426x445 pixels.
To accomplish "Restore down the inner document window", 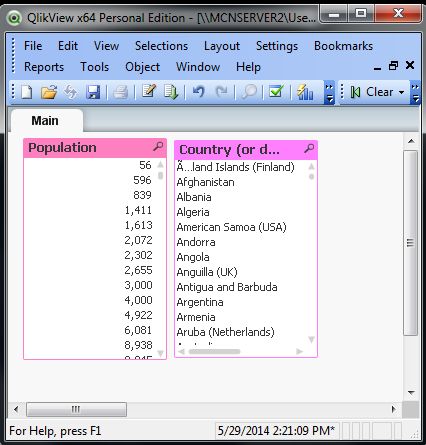I will (394, 66).
